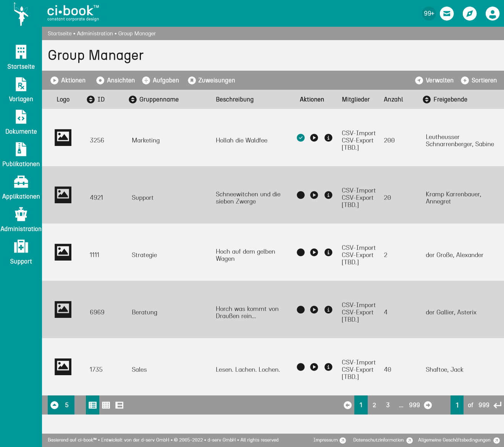Jump to last page 999
504x447 pixels.
tap(414, 405)
